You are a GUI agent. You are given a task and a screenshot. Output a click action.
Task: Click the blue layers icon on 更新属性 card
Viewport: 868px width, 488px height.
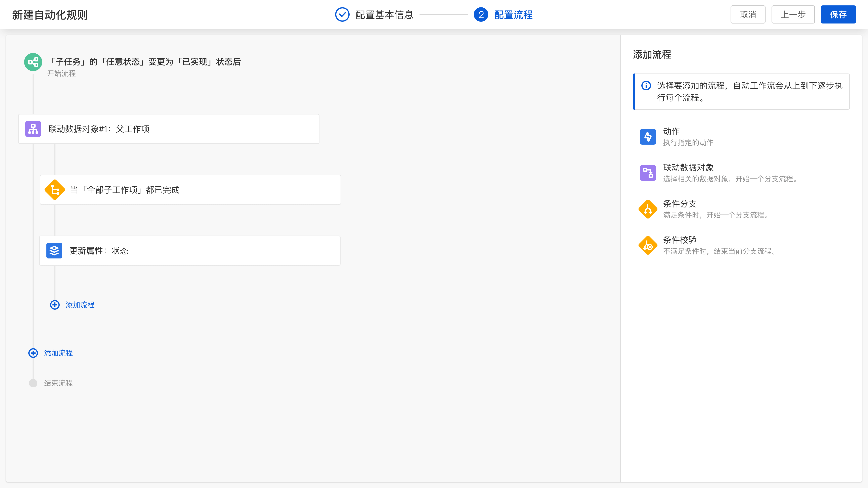[54, 251]
